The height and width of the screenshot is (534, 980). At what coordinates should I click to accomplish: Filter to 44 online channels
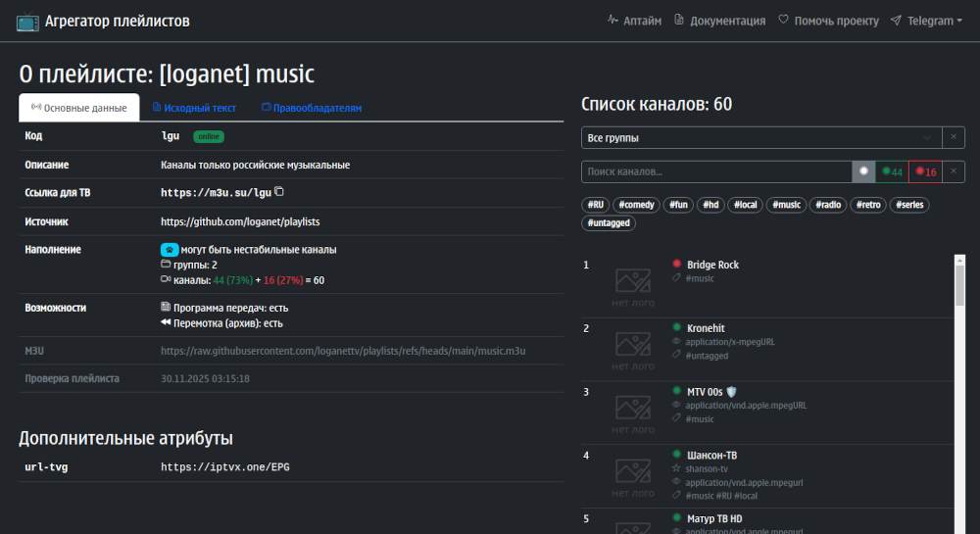pos(892,171)
